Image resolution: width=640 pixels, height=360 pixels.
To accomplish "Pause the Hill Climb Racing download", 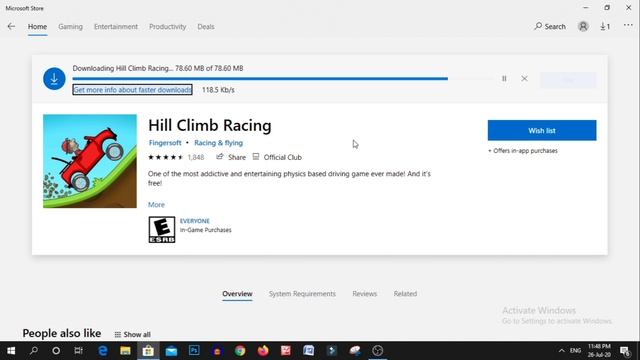I will (504, 78).
